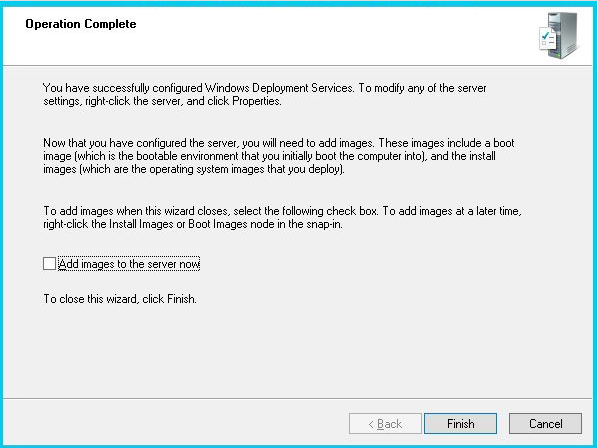Image resolution: width=598 pixels, height=448 pixels.
Task: Click the server tower icon in header
Action: (563, 35)
